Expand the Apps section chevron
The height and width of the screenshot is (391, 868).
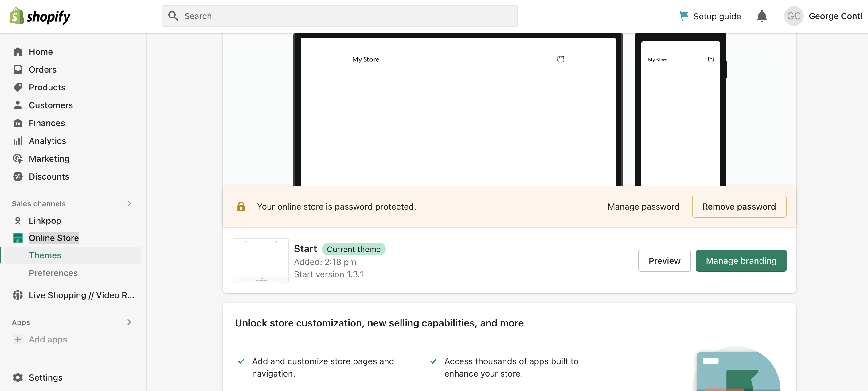[x=129, y=322]
